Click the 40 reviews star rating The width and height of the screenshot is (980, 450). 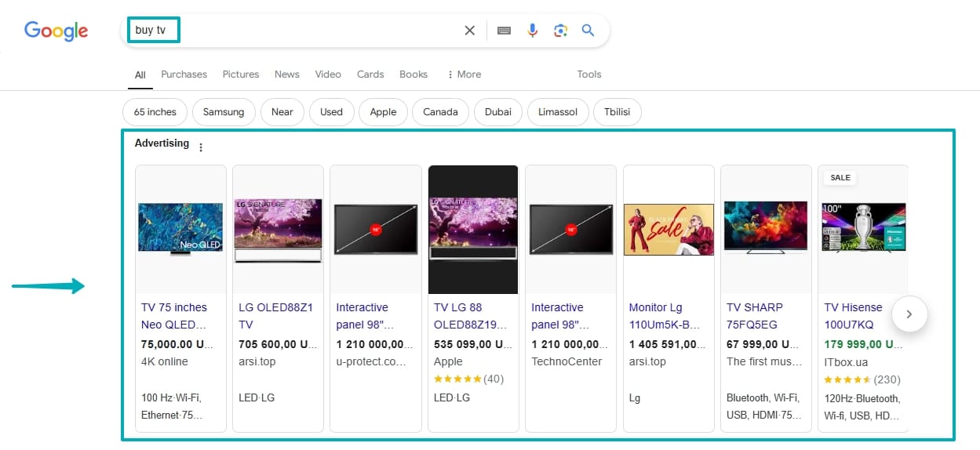(469, 379)
